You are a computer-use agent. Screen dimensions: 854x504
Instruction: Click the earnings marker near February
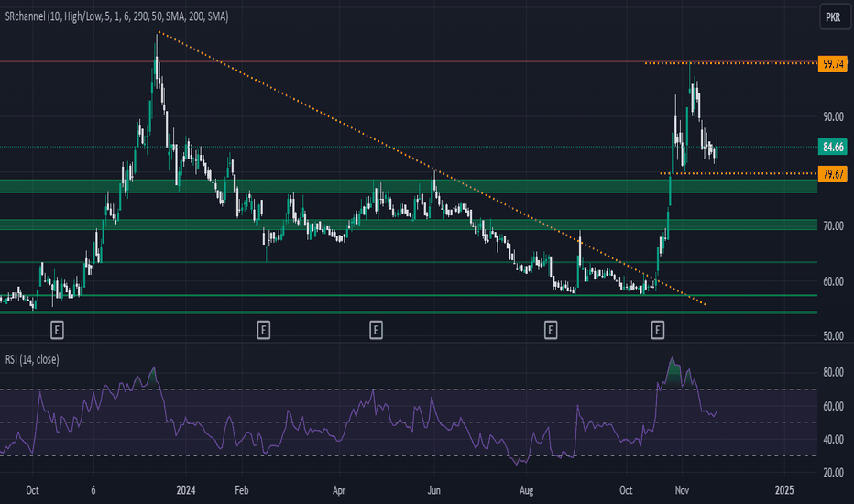click(x=264, y=330)
